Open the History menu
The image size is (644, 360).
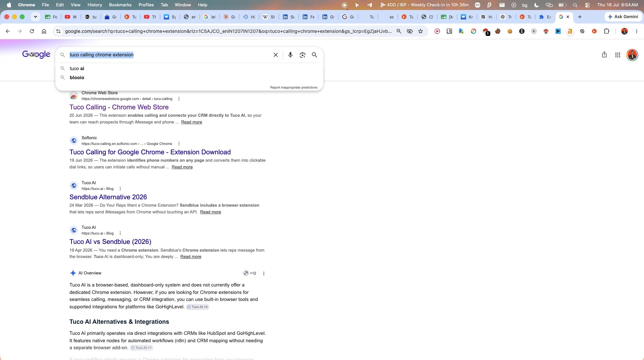pos(95,5)
